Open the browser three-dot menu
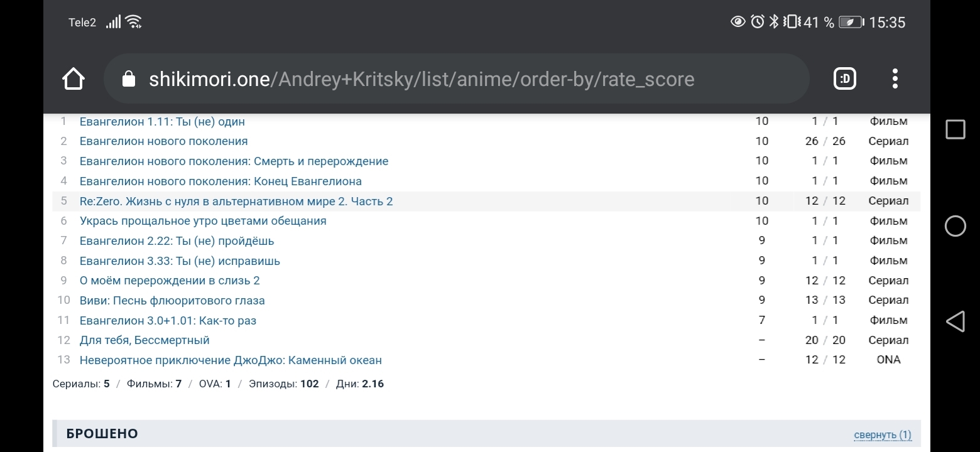Screen dimensions: 980x452 (x=895, y=79)
